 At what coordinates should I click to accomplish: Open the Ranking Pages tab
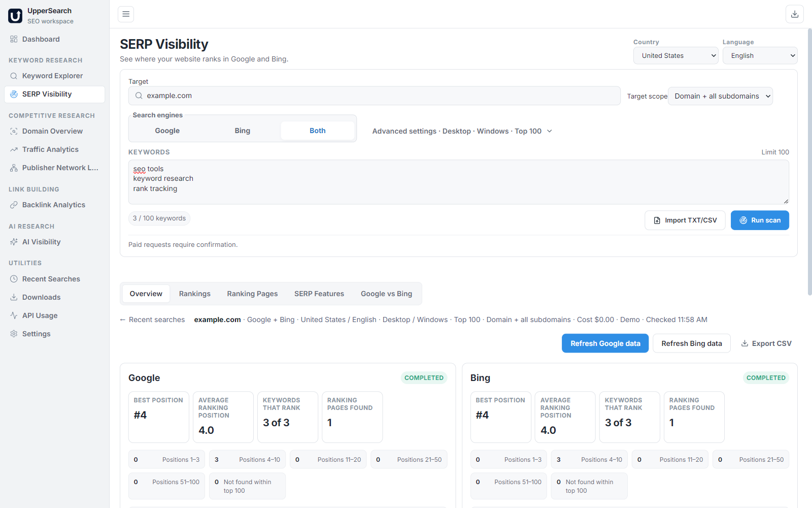click(252, 294)
